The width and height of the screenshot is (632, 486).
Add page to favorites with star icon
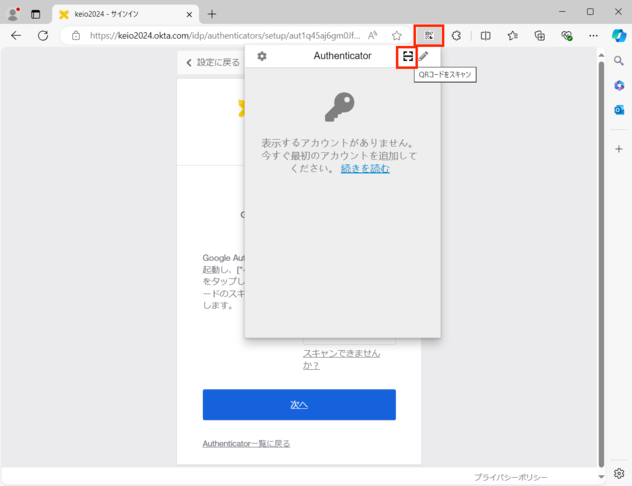tap(397, 35)
